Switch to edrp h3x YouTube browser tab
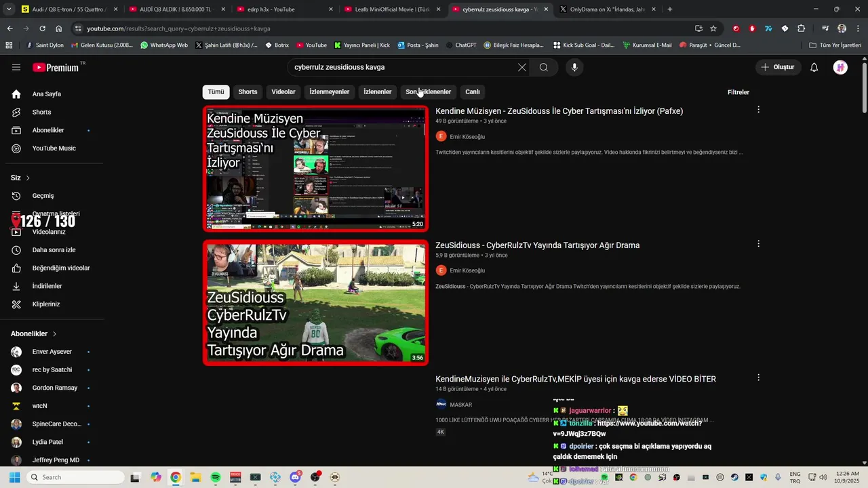This screenshot has width=868, height=488. (285, 9)
